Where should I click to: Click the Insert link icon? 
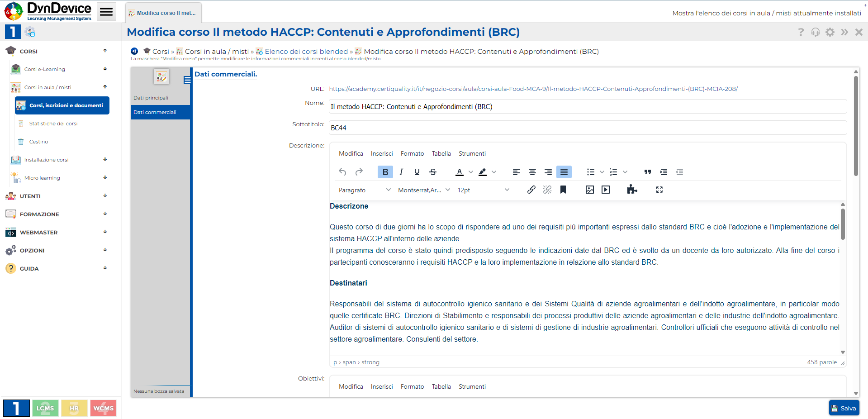pos(531,190)
